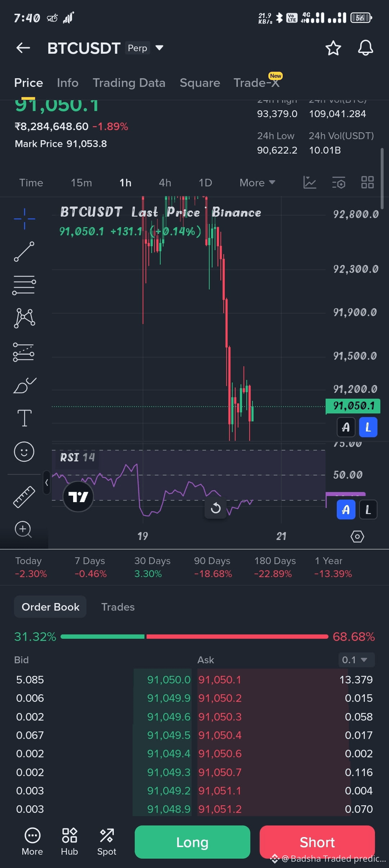Switch to Spot trading icon
This screenshot has height=868, width=389.
107,842
